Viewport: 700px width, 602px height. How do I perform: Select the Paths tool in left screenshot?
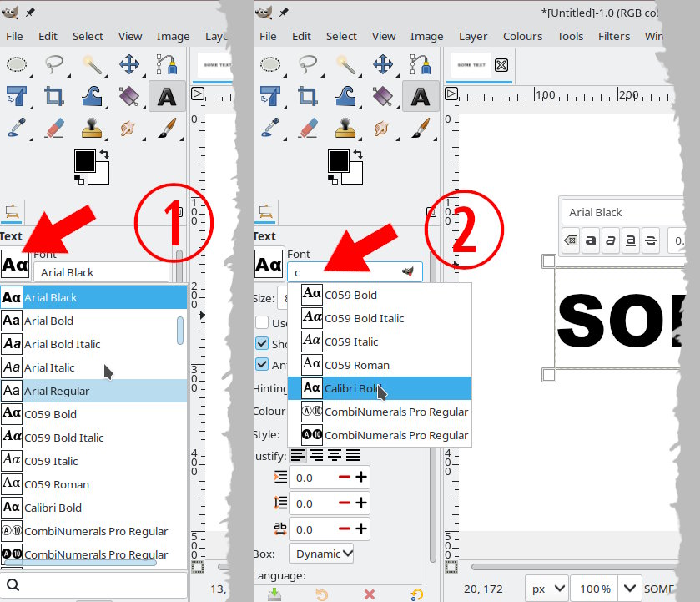pyautogui.click(x=167, y=65)
